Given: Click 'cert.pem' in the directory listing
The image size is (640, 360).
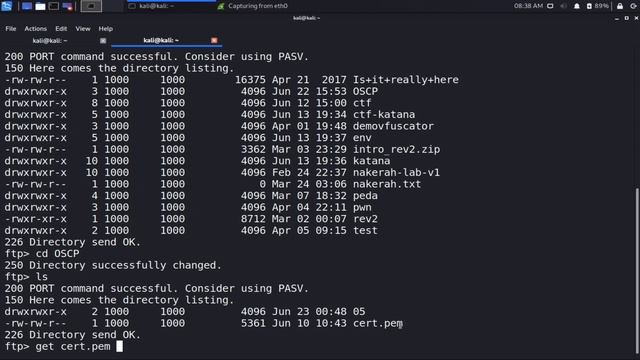Looking at the screenshot, I should pyautogui.click(x=378, y=323).
